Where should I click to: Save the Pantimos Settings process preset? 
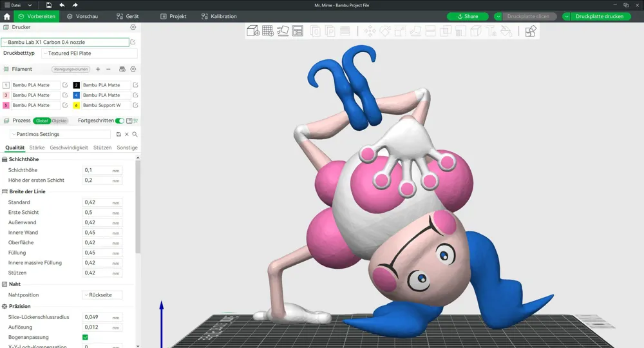118,134
